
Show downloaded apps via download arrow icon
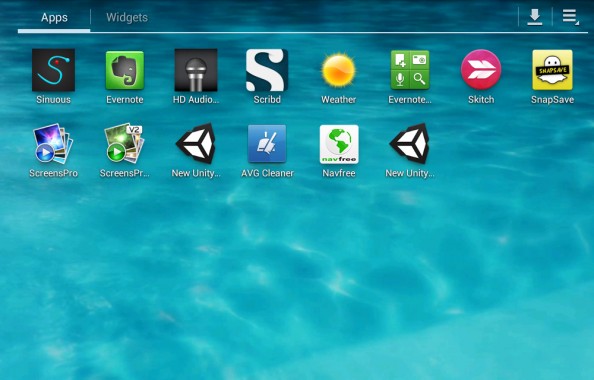pyautogui.click(x=535, y=17)
